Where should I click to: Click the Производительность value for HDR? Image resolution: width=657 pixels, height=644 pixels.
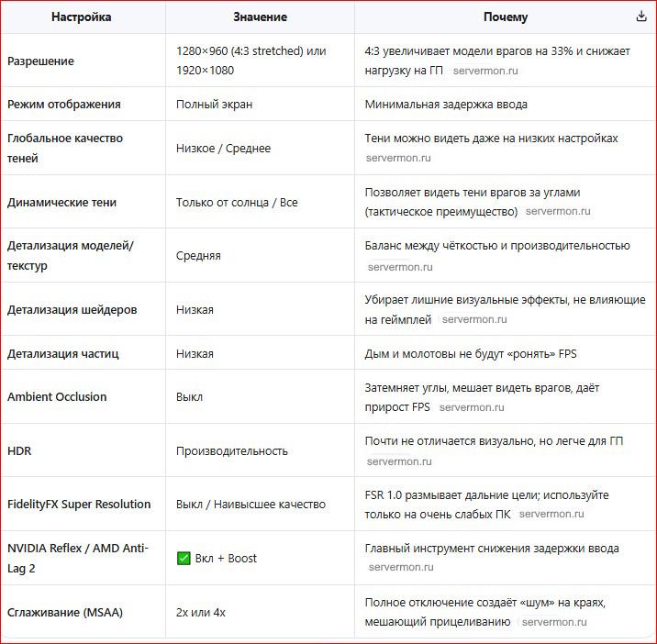tap(232, 451)
